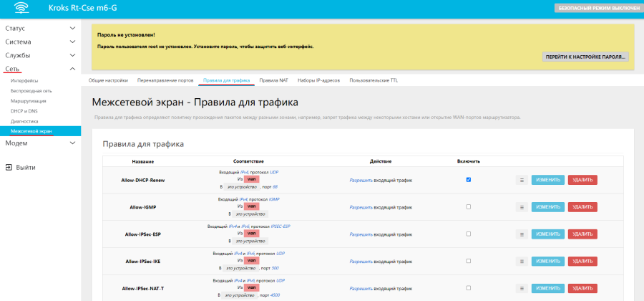Expand the Статус sidebar section
This screenshot has width=644, height=301.
click(40, 29)
